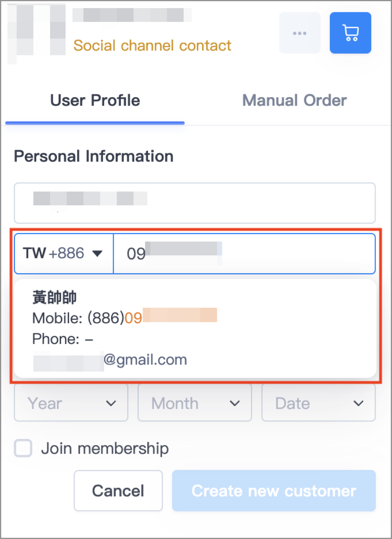
Task: Click the Date dropdown chevron icon
Action: click(x=358, y=403)
